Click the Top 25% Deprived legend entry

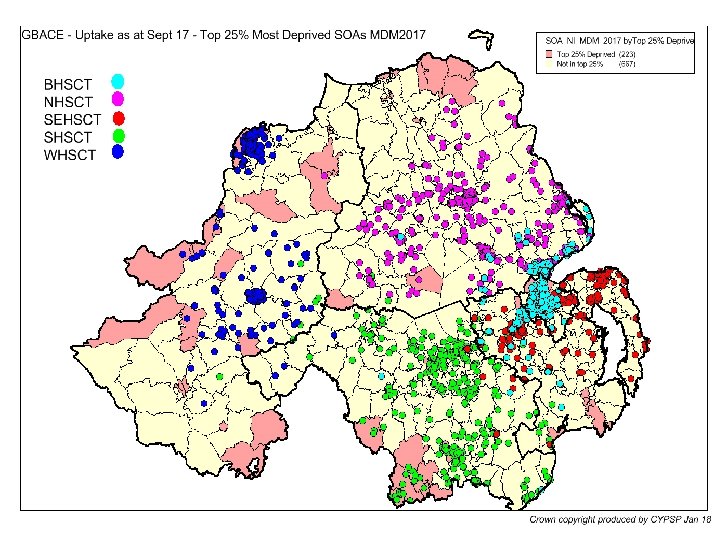click(596, 54)
